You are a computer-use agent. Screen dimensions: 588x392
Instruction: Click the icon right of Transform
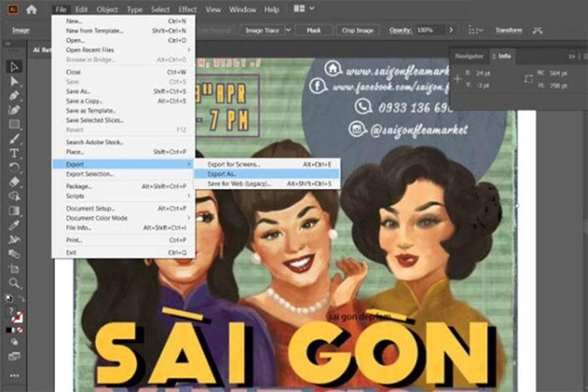pos(538,30)
